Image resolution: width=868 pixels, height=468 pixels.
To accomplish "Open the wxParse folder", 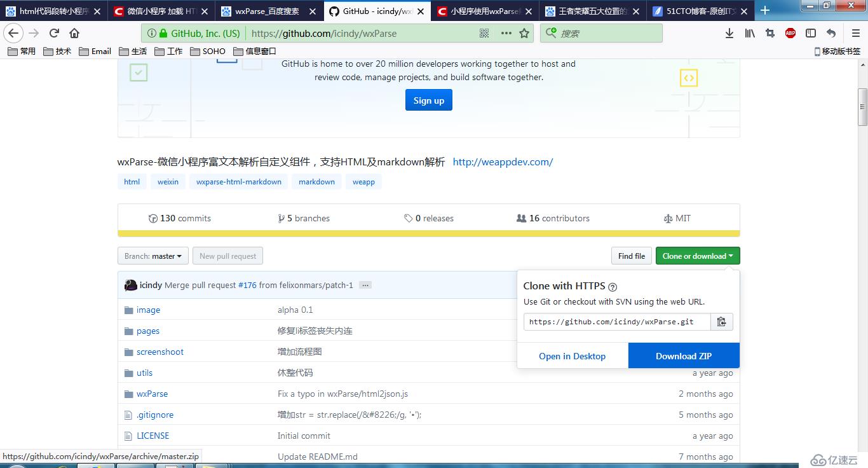I will pos(153,394).
